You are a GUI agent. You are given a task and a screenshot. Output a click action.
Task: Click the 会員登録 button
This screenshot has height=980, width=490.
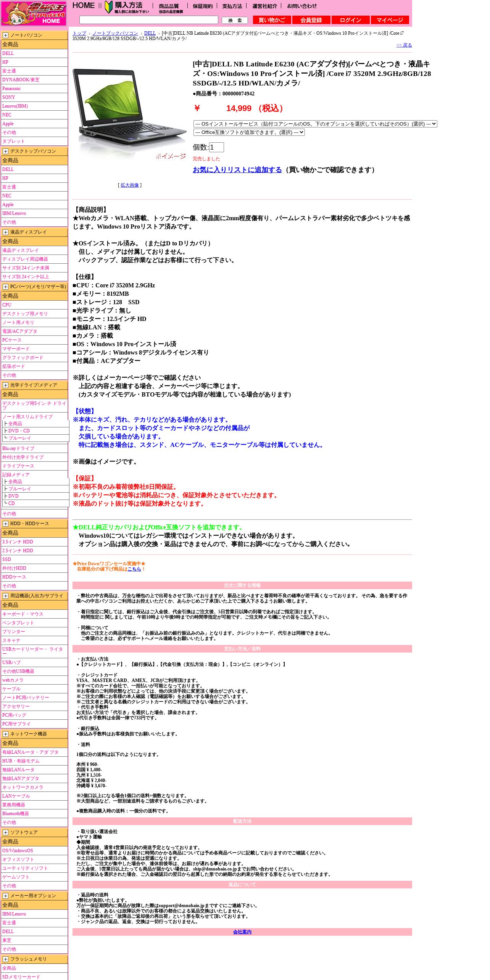point(311,20)
